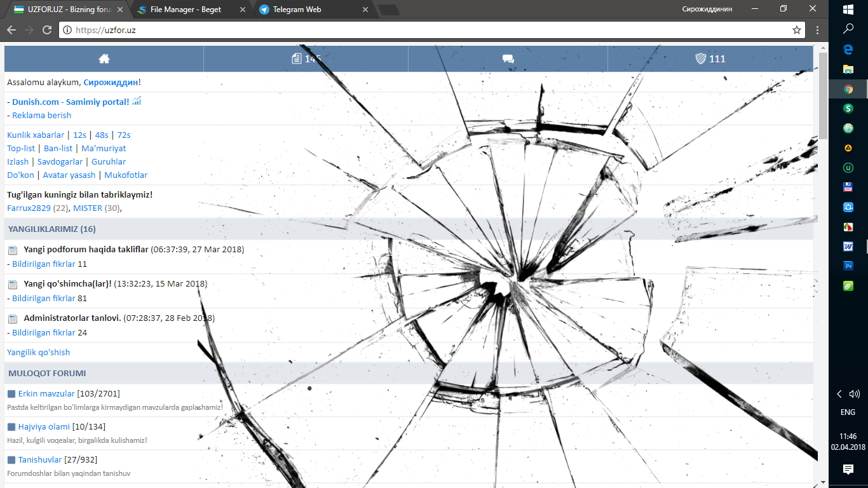Switch to the File Manager - Beget tab
Screen dimensions: 868x488
coord(186,10)
